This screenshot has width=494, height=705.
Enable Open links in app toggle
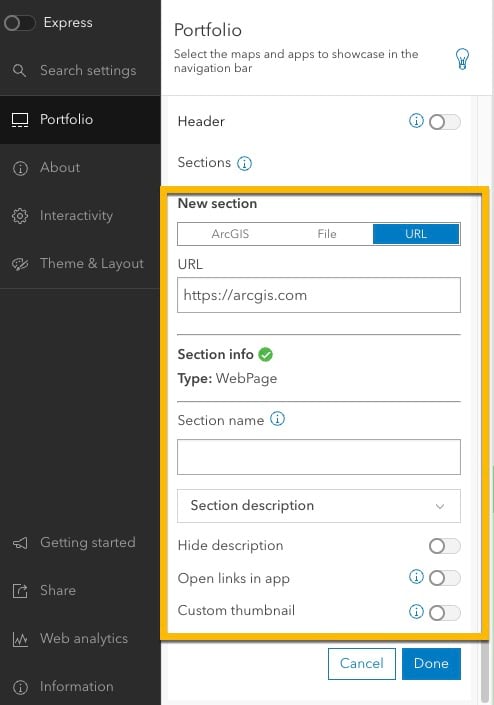[445, 578]
